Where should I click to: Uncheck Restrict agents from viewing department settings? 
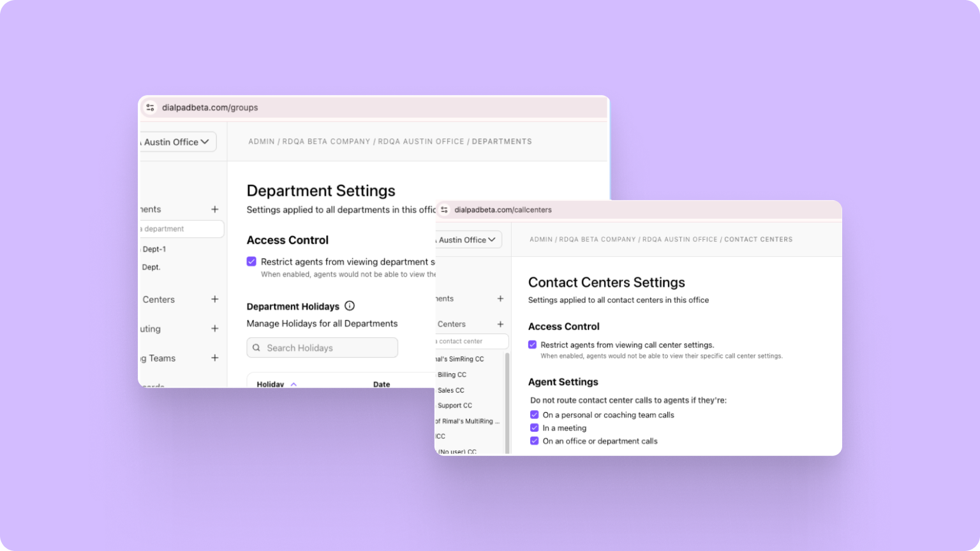[251, 261]
